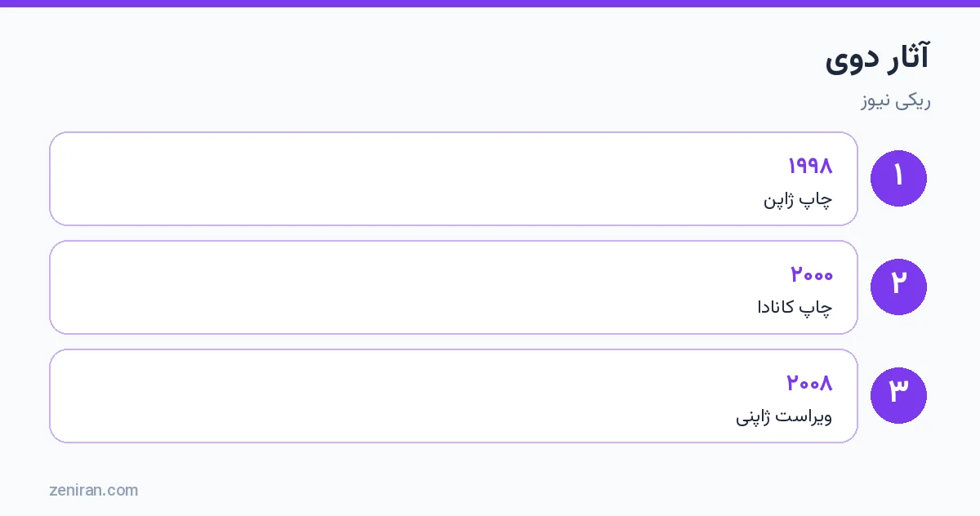Click the word چاپ in the ۱۹۹۸ card
980x516 pixels.
(817, 199)
